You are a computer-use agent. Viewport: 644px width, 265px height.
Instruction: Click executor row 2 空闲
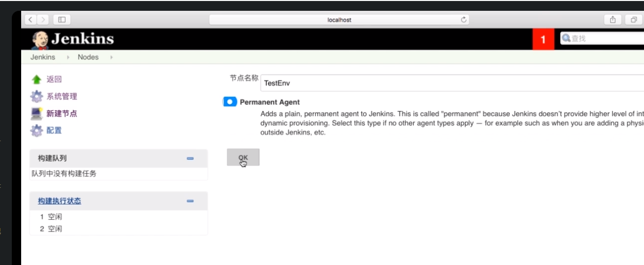(x=51, y=229)
